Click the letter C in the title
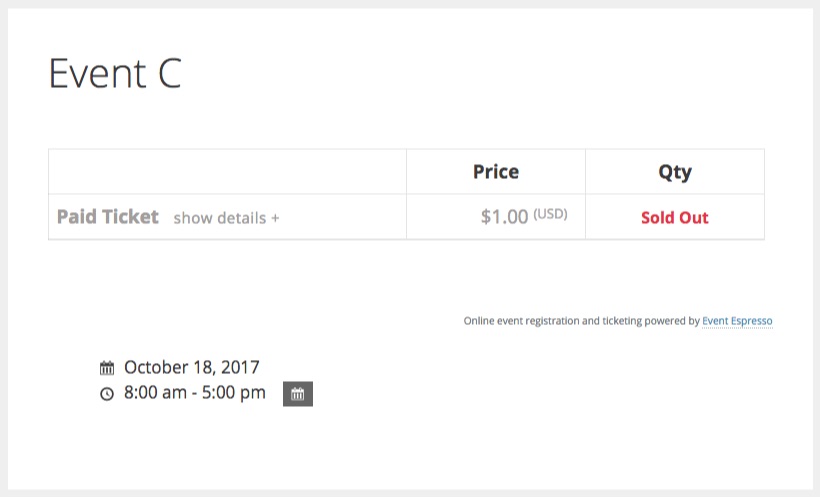 coord(169,73)
